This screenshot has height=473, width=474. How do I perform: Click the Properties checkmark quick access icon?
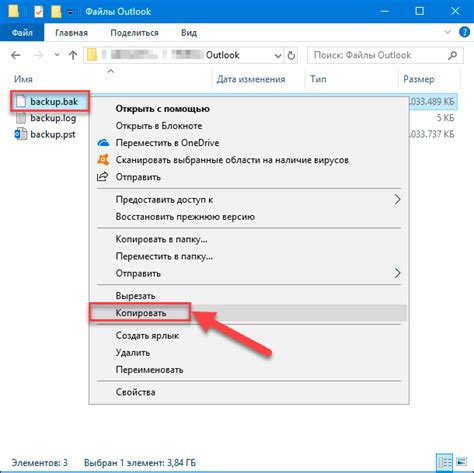pos(39,12)
